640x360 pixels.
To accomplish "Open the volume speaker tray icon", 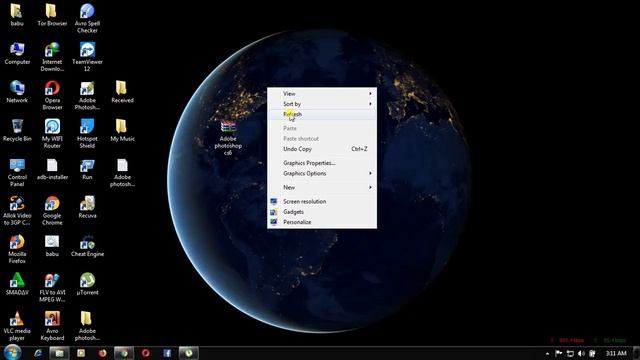I will (581, 353).
